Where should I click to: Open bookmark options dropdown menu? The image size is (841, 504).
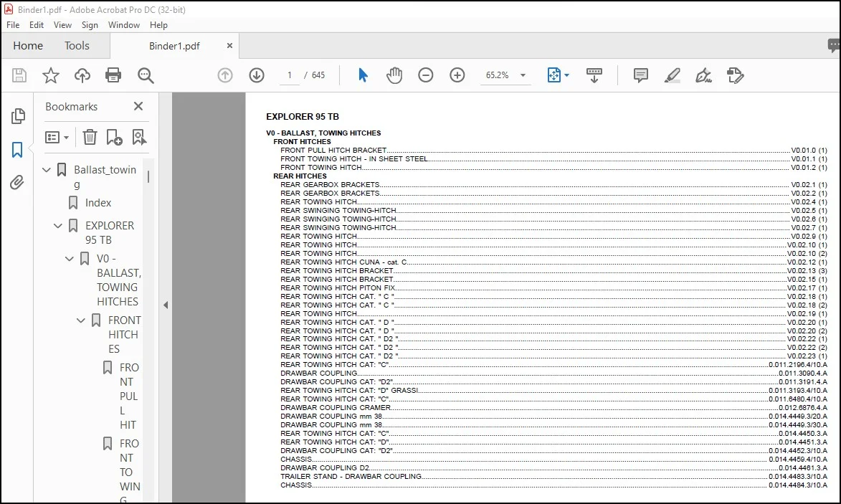(57, 137)
